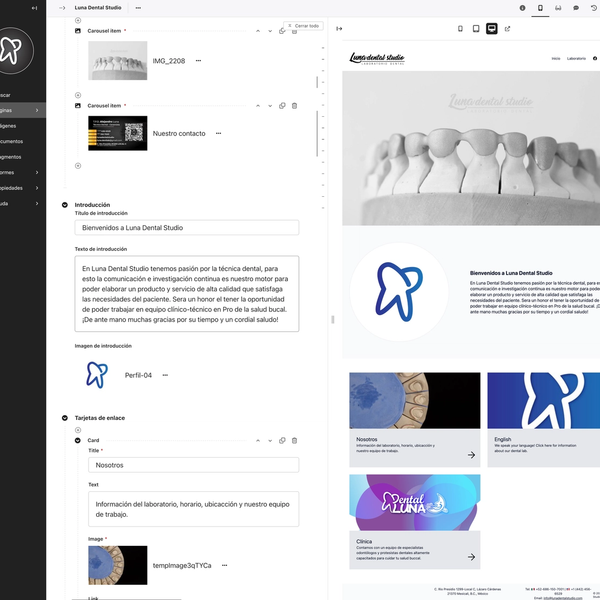Click arrow on Nosotros preview card
Viewport: 600px width, 600px height.
pyautogui.click(x=471, y=455)
